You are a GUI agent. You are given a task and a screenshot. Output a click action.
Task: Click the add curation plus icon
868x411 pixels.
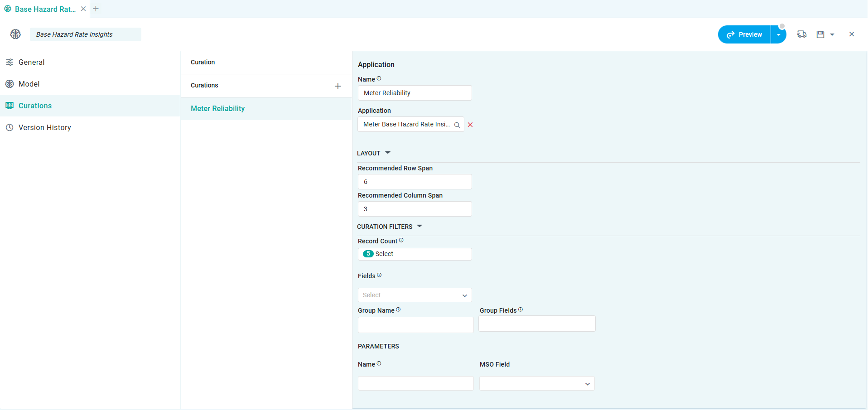pos(338,86)
